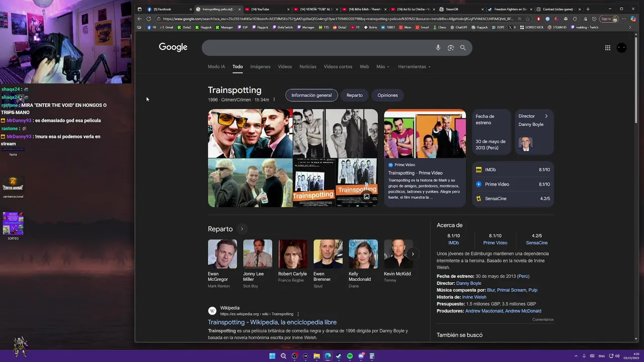This screenshot has width=644, height=362.
Task: Switch to Imágenes search tab
Action: 260,66
